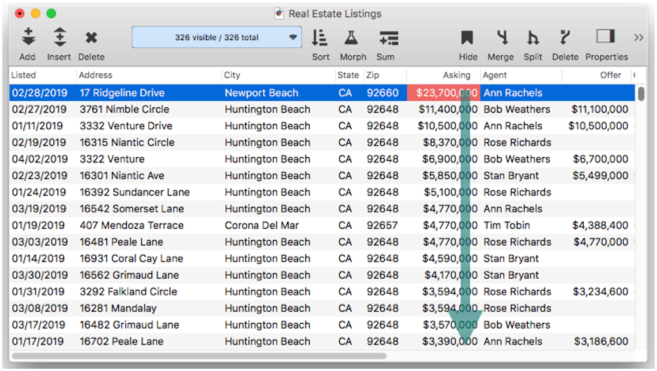Click the 16562 Grimaud Lane address
The width and height of the screenshot is (657, 371).
pos(129,275)
